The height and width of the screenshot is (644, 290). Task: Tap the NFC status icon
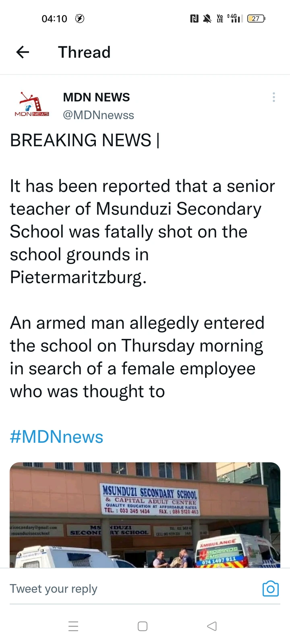click(194, 19)
